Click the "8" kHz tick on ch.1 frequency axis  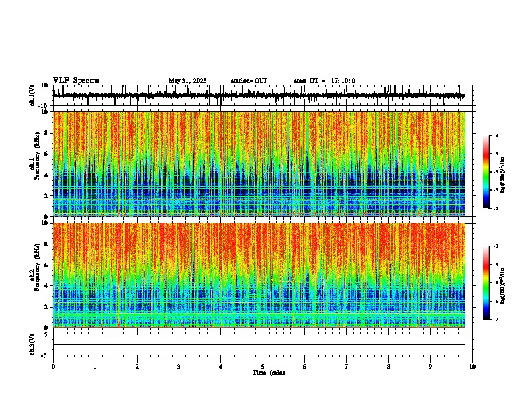pyautogui.click(x=47, y=133)
